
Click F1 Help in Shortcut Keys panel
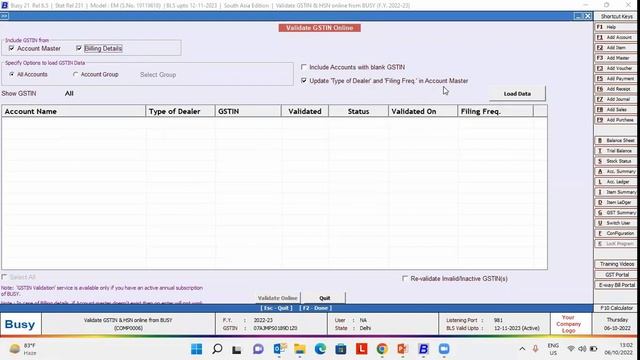click(616, 27)
